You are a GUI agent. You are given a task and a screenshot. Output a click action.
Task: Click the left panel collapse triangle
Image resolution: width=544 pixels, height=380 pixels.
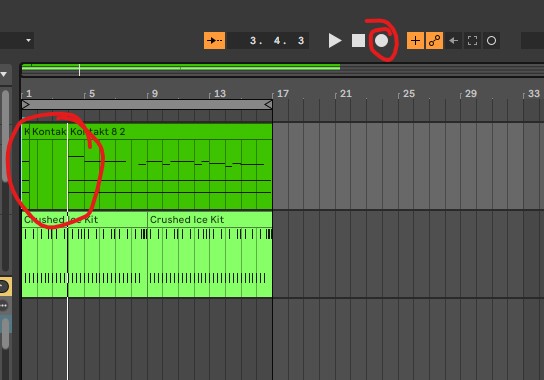tap(4, 74)
